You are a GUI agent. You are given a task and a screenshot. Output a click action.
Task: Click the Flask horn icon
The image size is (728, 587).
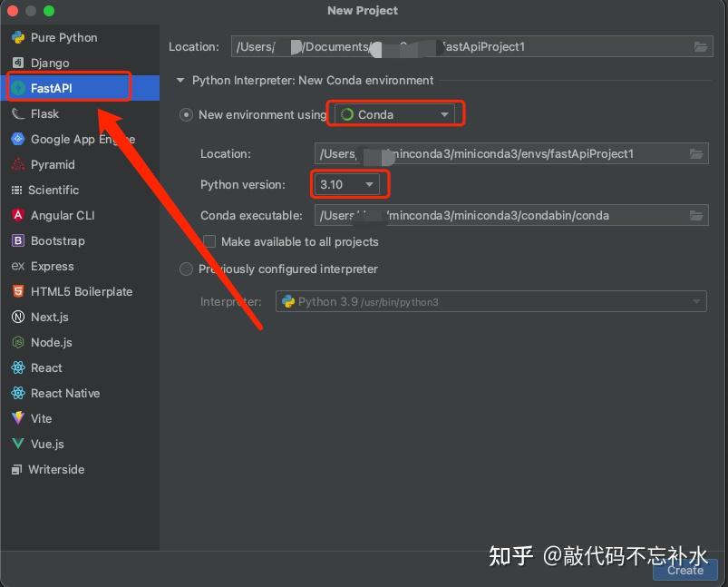(17, 114)
